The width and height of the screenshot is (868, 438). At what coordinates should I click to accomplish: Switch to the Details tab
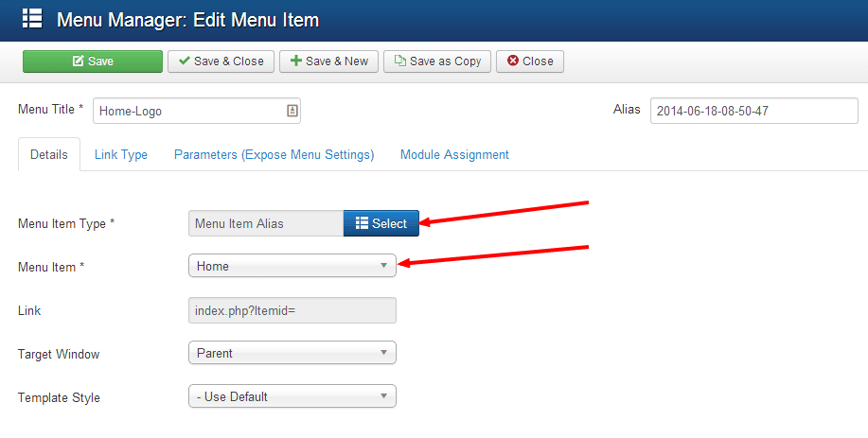point(49,154)
